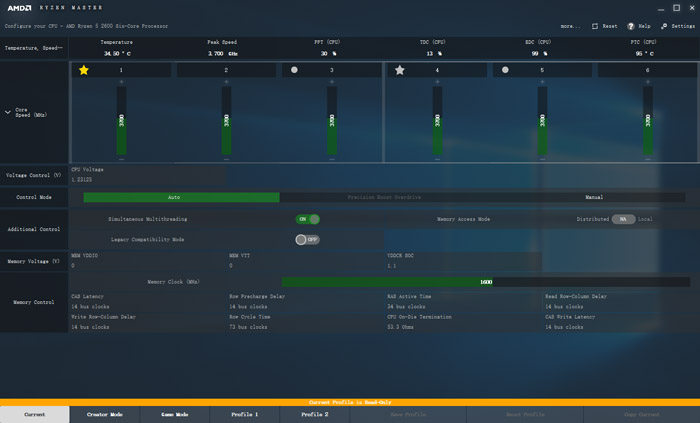Collapse the Core Speed section
Screen dimensions: 700x423
9,112
